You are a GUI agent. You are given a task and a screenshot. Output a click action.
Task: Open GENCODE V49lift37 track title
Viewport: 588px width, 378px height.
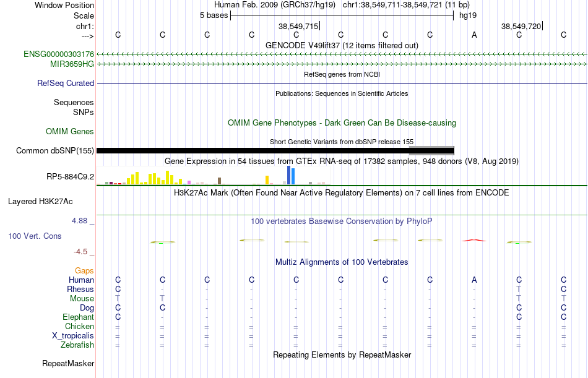point(342,45)
